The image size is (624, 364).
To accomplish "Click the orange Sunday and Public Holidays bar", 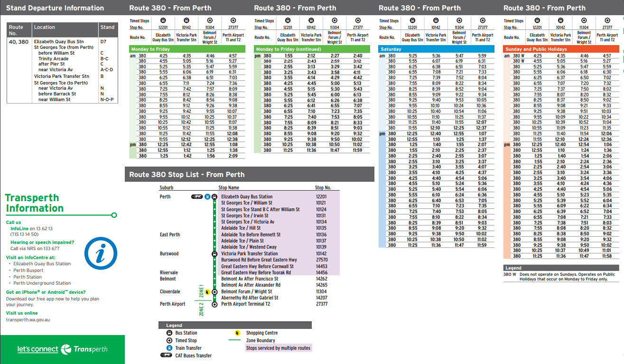I will [561, 49].
